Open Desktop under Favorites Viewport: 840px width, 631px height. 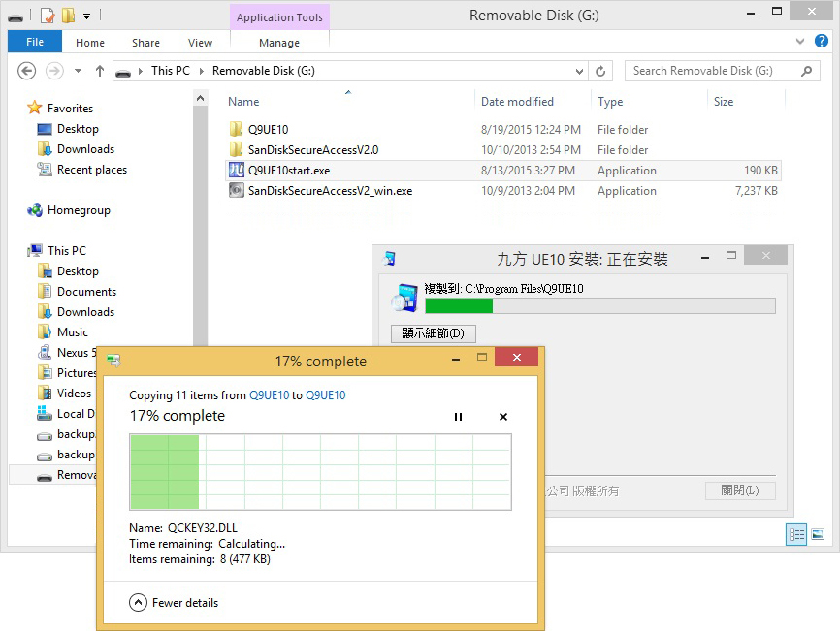(78, 129)
